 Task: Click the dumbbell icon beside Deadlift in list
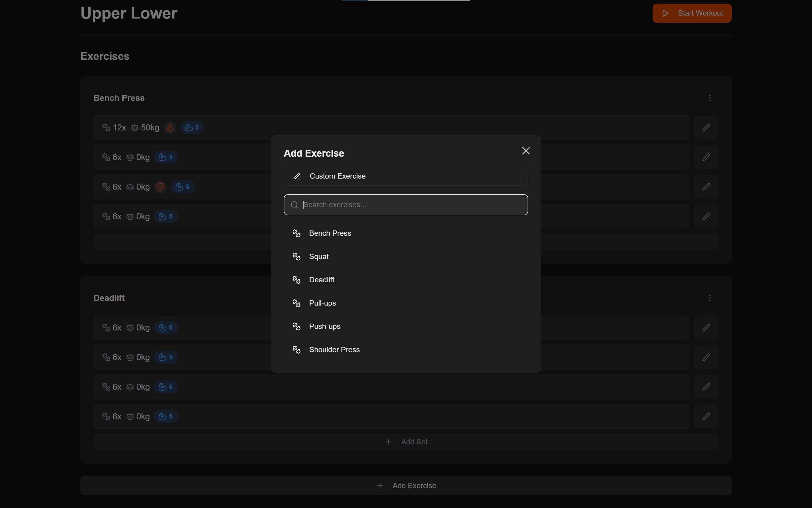[297, 280]
